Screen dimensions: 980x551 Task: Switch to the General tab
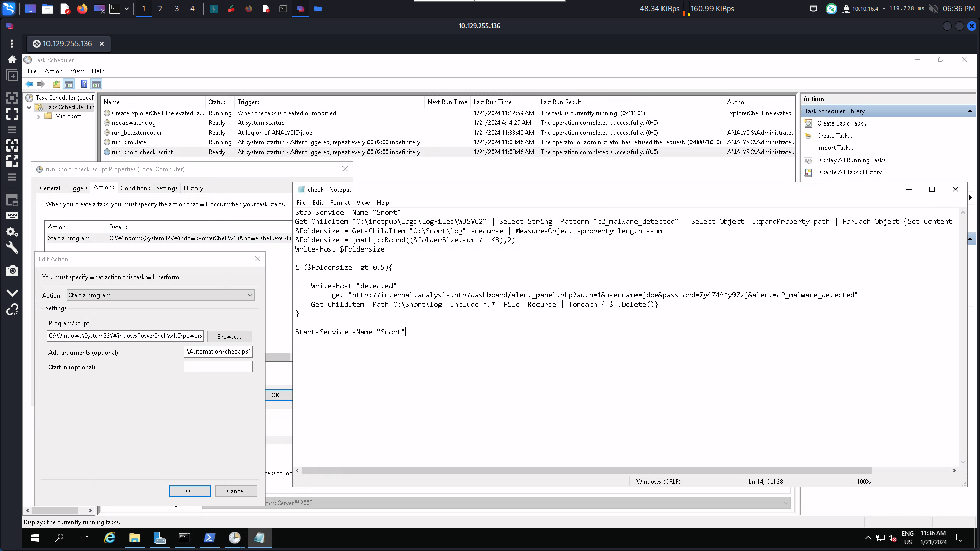(x=50, y=188)
